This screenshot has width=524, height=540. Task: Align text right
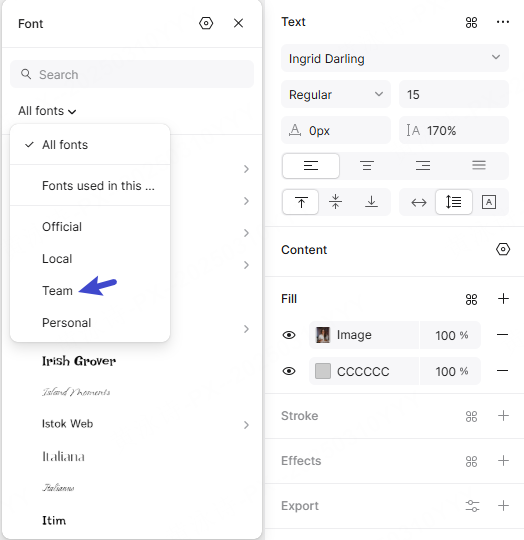423,166
